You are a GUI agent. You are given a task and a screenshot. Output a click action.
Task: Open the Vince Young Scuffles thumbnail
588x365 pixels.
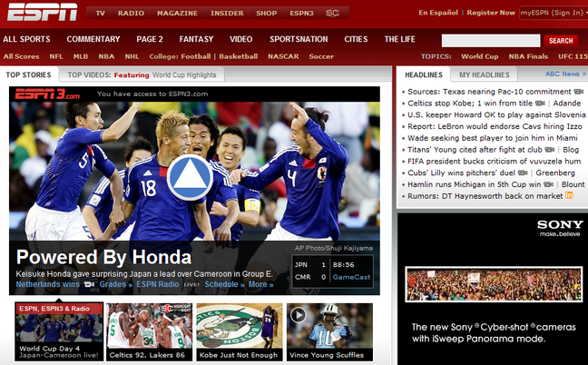(x=329, y=332)
